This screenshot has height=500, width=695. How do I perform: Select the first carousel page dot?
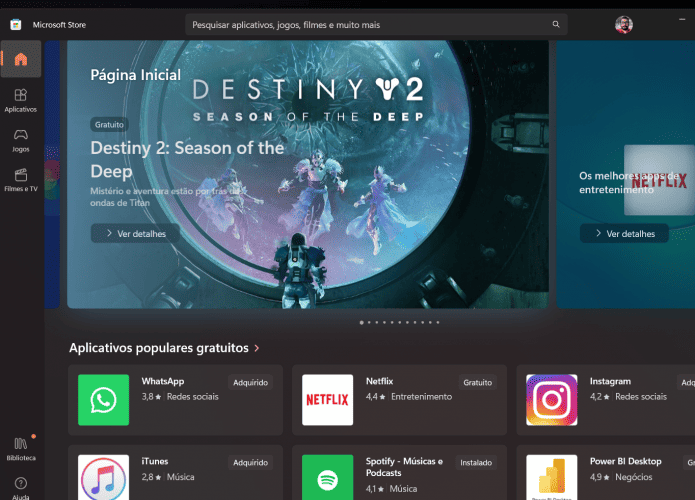tap(362, 322)
